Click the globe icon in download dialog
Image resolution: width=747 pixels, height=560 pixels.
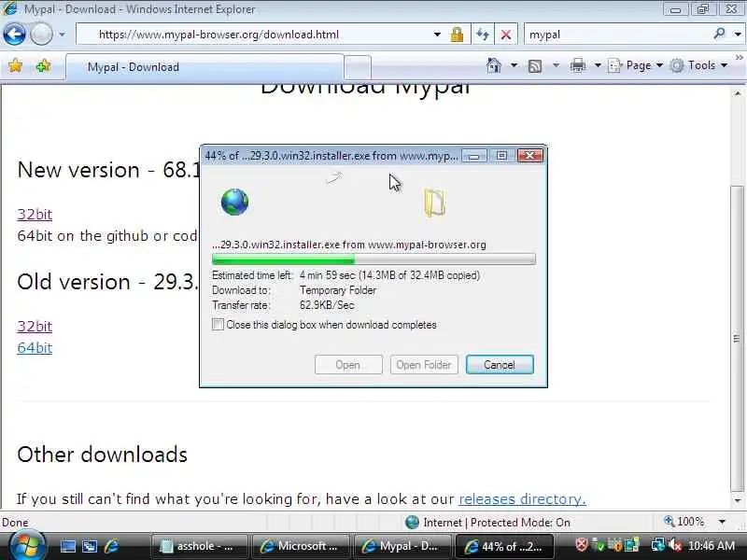click(234, 202)
